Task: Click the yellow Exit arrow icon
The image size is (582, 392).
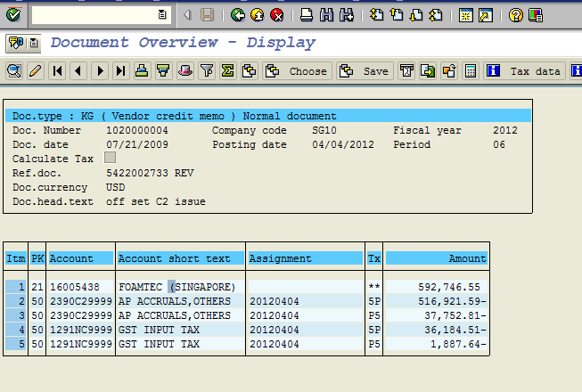Action: tap(258, 15)
